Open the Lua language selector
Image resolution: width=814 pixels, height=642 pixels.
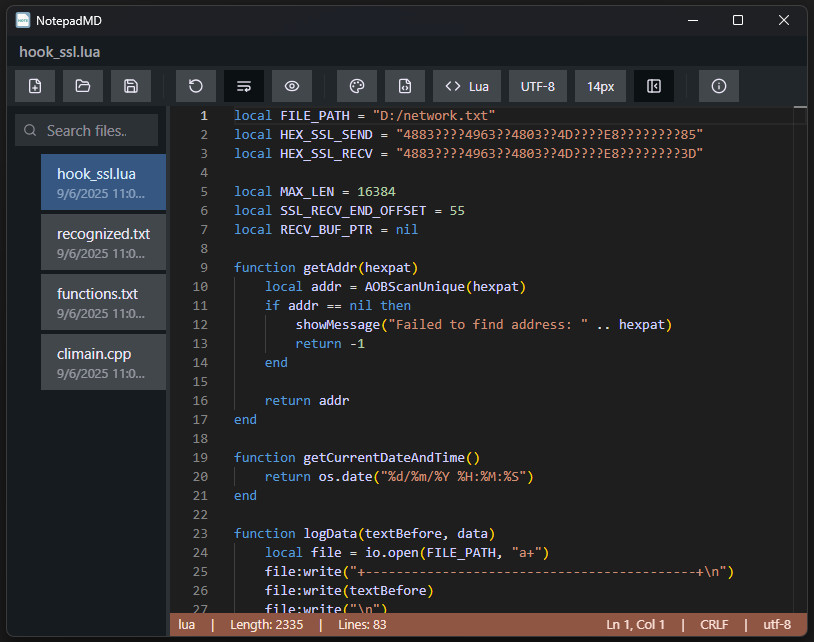(x=467, y=87)
